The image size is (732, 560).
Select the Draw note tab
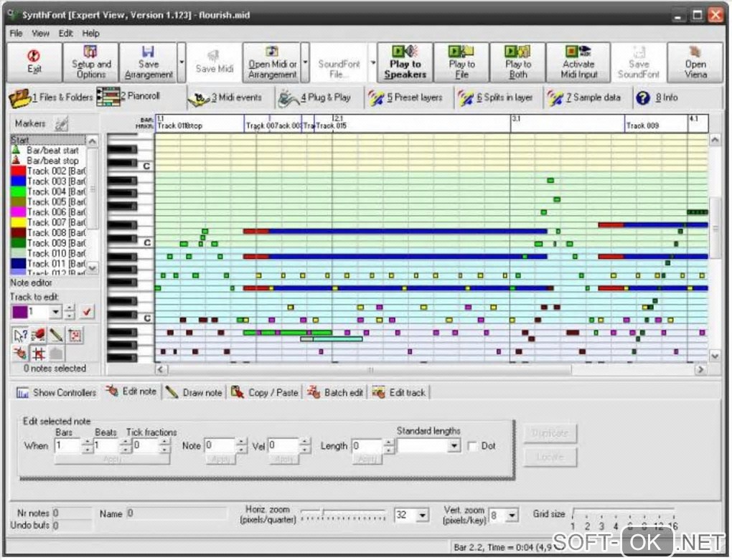click(x=194, y=393)
